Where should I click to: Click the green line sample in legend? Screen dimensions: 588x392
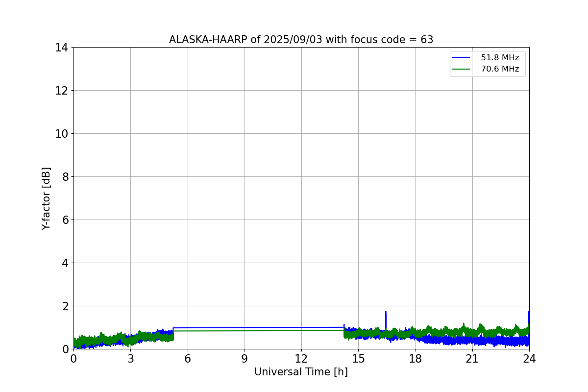tap(462, 69)
